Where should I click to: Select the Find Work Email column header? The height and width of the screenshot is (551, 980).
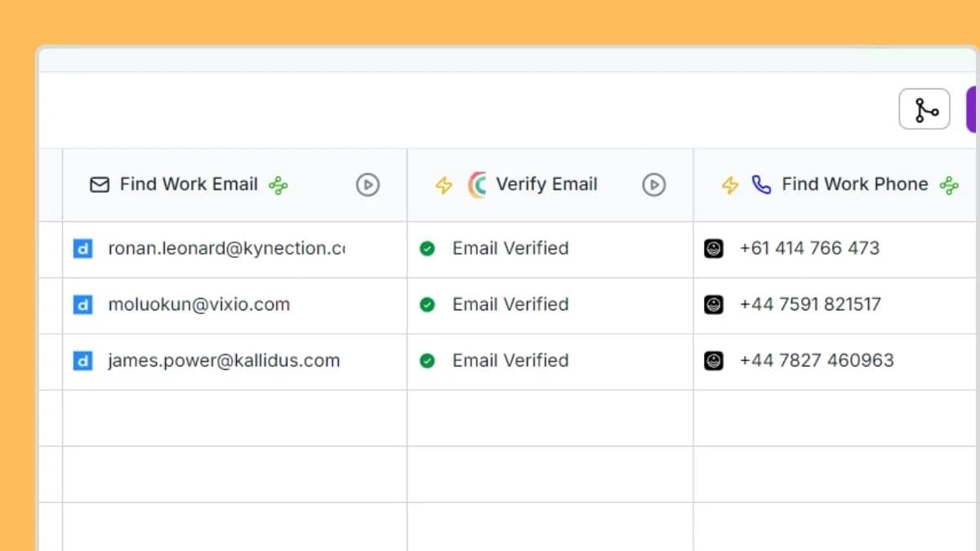(188, 184)
